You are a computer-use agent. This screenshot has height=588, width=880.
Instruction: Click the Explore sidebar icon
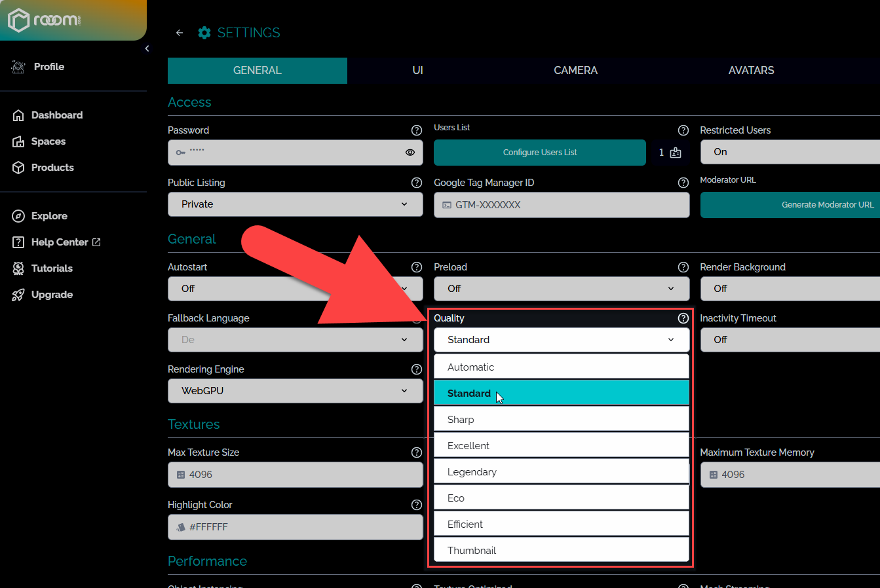point(50,215)
